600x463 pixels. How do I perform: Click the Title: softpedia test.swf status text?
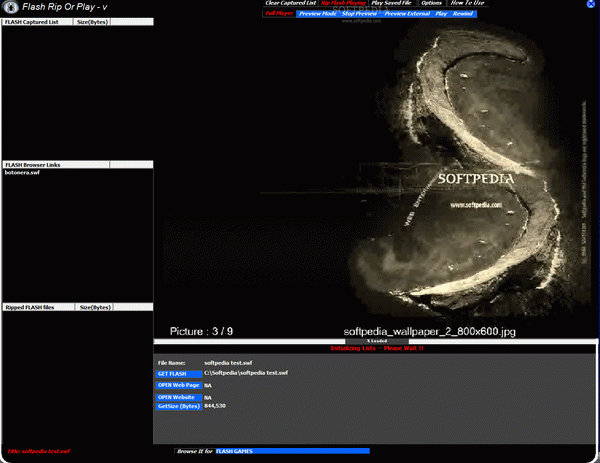(38, 451)
